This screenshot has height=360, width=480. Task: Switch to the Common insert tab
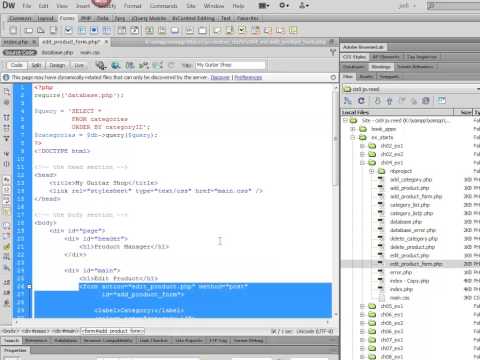tap(20, 18)
